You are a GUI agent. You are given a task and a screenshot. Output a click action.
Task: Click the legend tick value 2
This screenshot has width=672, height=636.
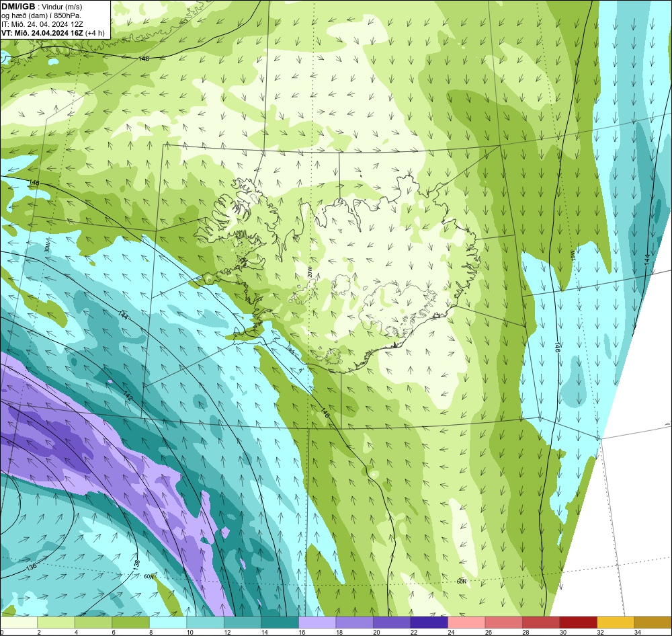(x=39, y=632)
